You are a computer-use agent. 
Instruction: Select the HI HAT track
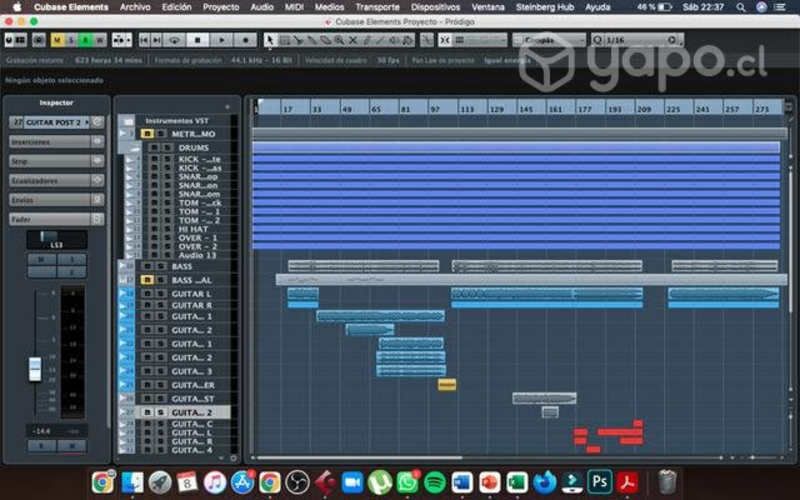(195, 229)
